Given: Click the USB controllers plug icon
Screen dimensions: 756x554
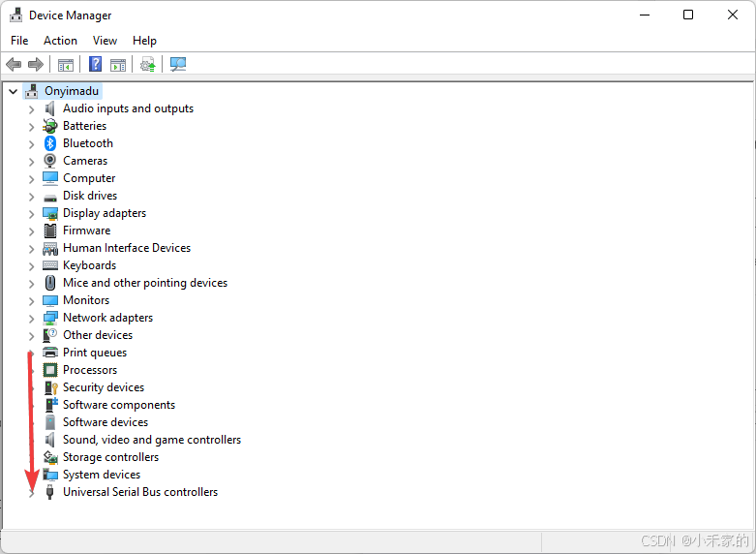Looking at the screenshot, I should (x=49, y=492).
